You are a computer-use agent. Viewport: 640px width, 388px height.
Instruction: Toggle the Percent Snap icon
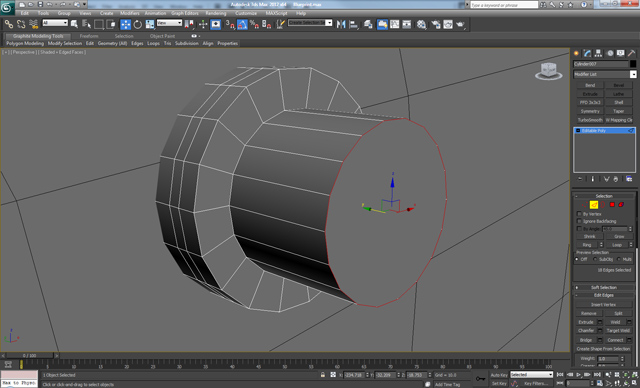pyautogui.click(x=254, y=24)
